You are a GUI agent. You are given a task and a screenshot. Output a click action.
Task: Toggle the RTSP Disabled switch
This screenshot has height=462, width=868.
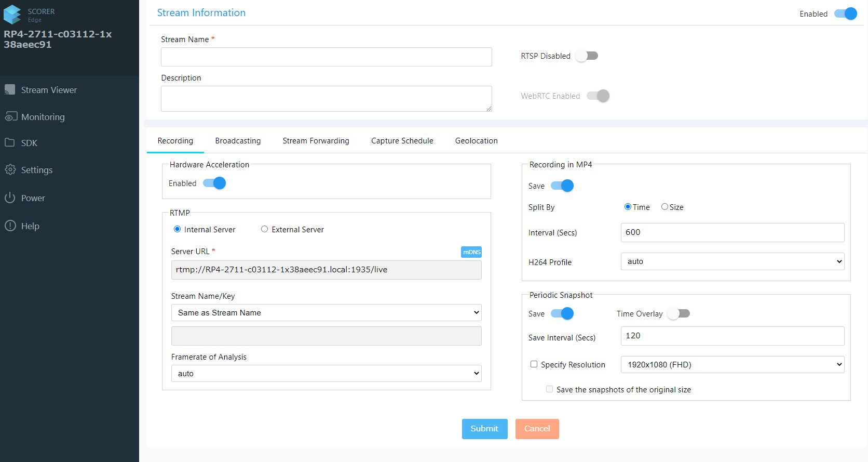point(587,56)
